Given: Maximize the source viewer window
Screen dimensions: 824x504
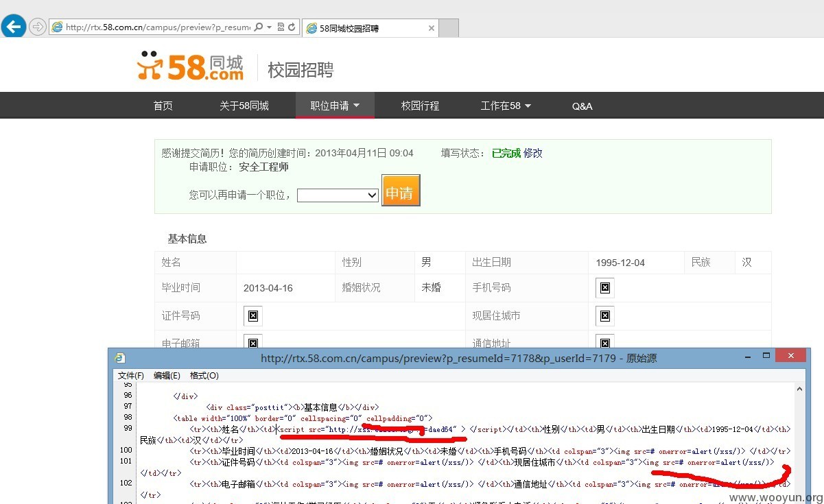Looking at the screenshot, I should pos(766,355).
